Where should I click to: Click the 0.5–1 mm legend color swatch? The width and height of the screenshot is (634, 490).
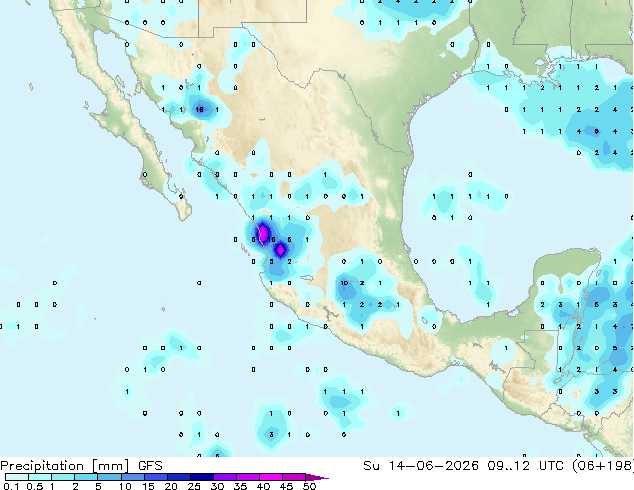(40, 477)
